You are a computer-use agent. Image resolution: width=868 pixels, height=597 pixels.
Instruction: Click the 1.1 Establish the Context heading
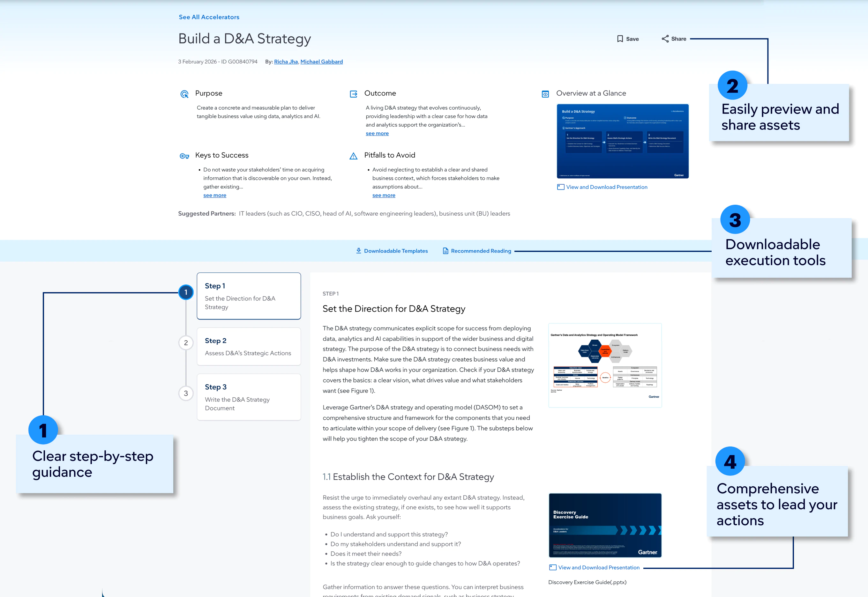click(408, 477)
